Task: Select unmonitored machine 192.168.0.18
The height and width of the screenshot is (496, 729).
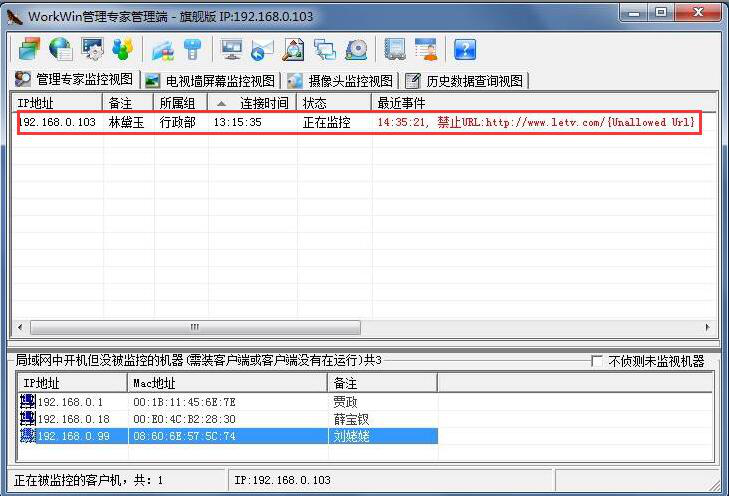Action: (x=73, y=419)
